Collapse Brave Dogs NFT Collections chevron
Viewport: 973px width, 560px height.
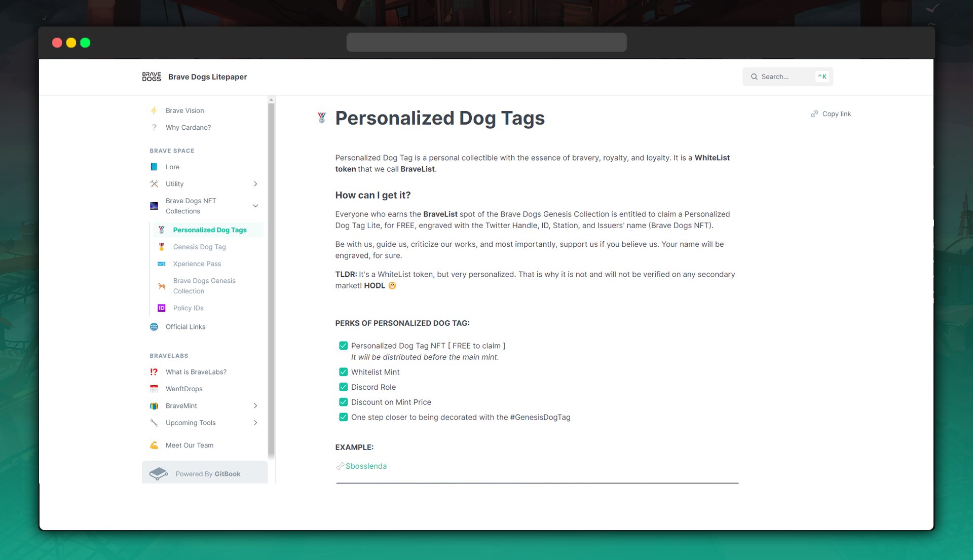point(255,206)
